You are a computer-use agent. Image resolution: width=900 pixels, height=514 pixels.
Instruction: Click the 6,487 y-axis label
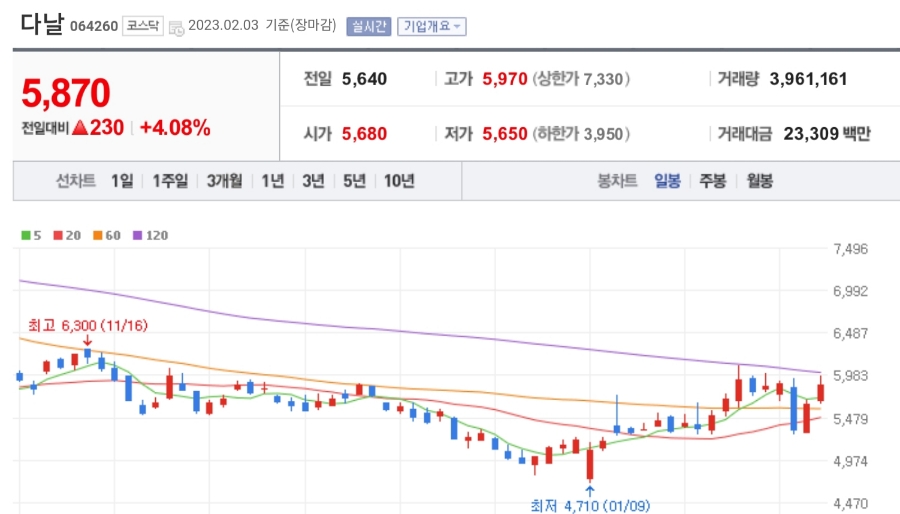click(850, 333)
